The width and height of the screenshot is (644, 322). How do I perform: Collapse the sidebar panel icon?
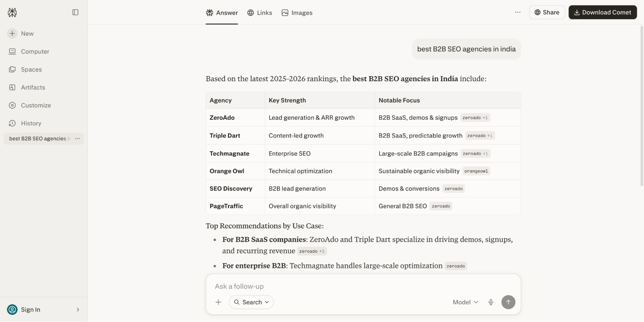(75, 12)
